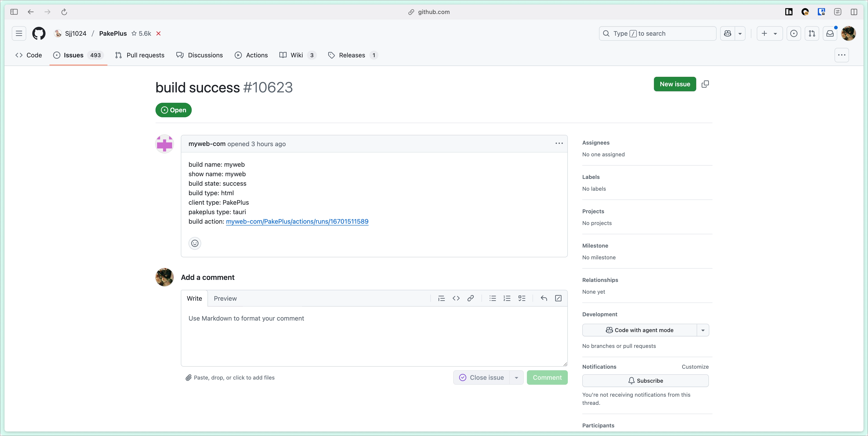Open your issues list icon
Screen dimensions: 868x436
pos(794,33)
